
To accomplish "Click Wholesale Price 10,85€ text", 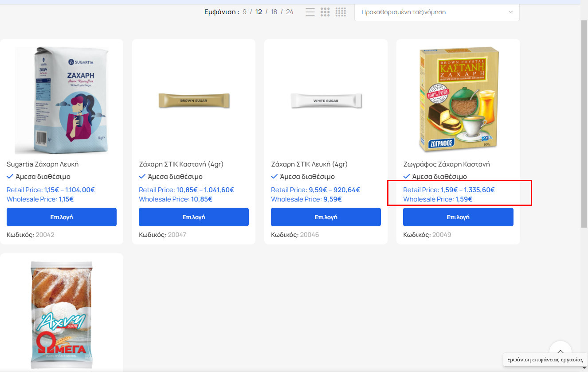I will point(176,199).
